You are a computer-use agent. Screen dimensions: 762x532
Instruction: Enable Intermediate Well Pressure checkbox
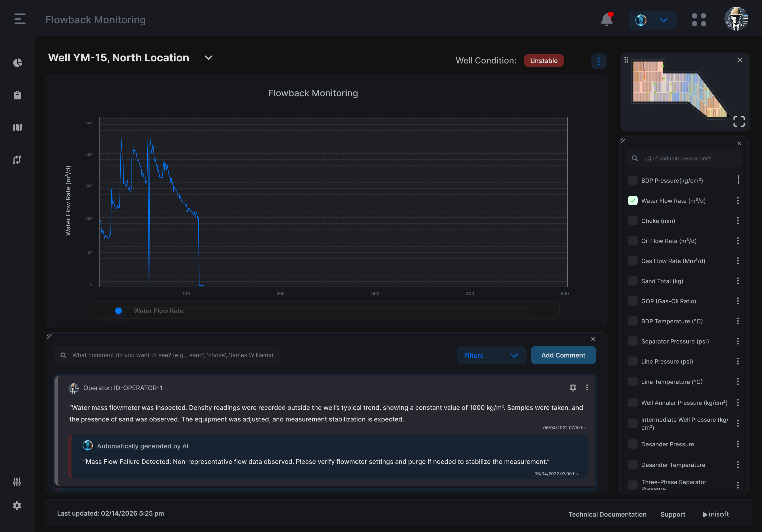pyautogui.click(x=633, y=423)
